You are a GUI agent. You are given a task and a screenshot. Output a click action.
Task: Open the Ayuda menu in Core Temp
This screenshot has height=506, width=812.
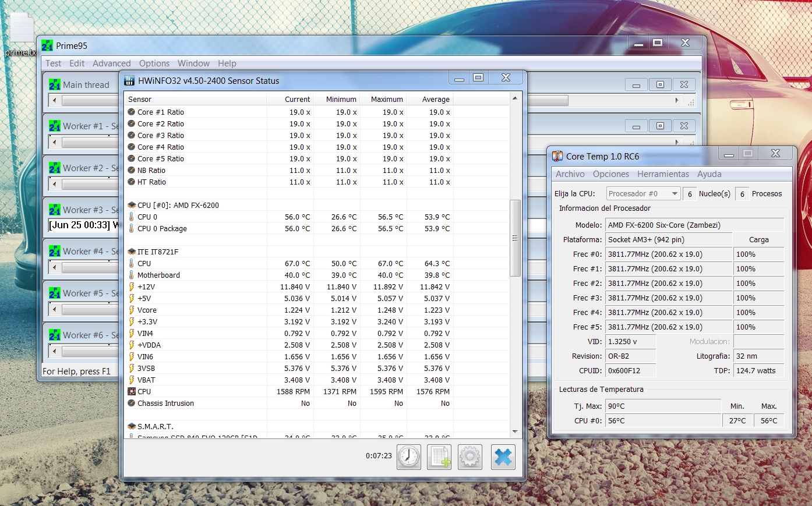pyautogui.click(x=709, y=174)
